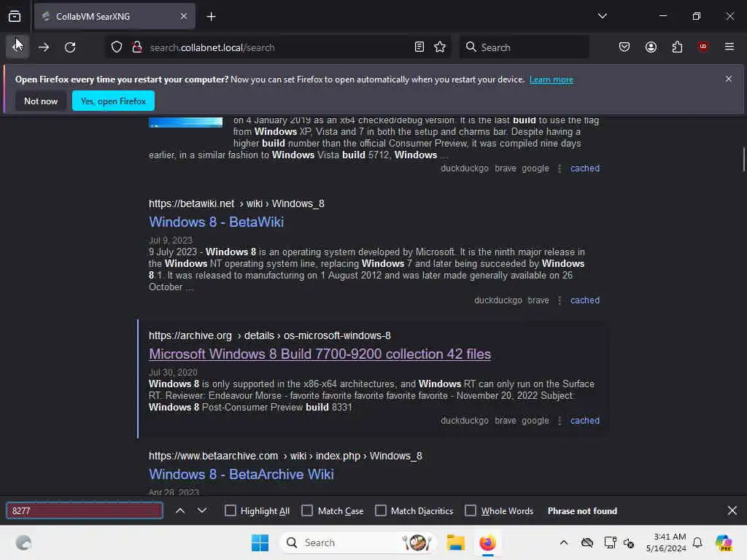The height and width of the screenshot is (560, 747).
Task: Click the Windows taskbar Search box
Action: (x=357, y=542)
